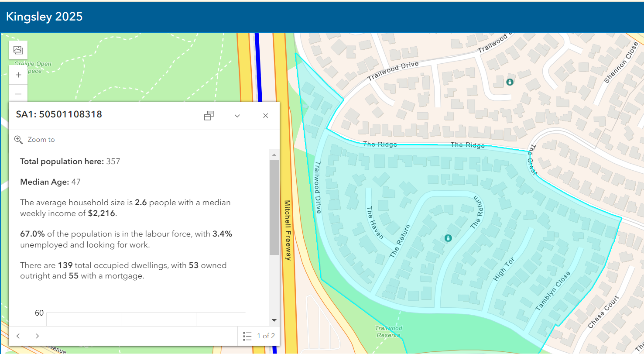The image size is (644, 354).
Task: Click the 'High Tor' street label
Action: [x=504, y=269]
